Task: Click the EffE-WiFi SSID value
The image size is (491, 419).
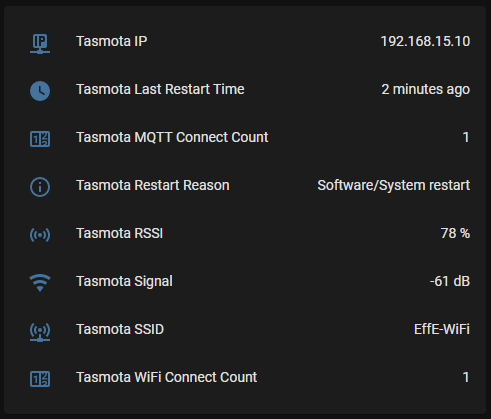Action: click(x=442, y=329)
